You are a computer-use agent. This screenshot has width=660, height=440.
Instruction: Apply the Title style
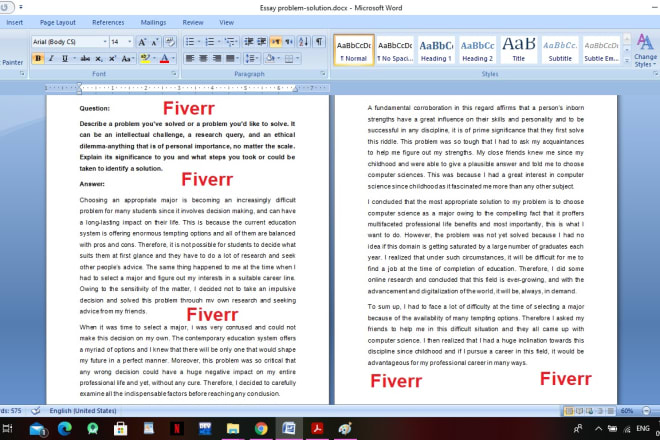519,50
